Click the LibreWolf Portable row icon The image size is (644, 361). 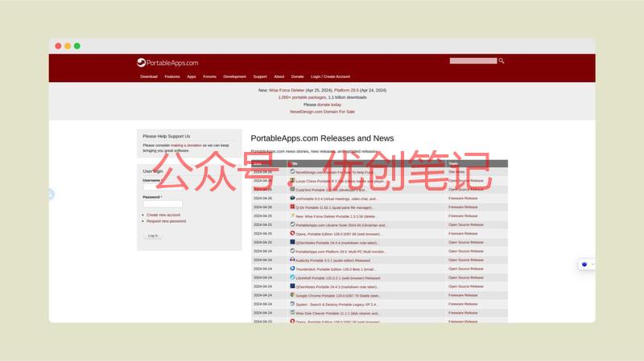(x=292, y=277)
